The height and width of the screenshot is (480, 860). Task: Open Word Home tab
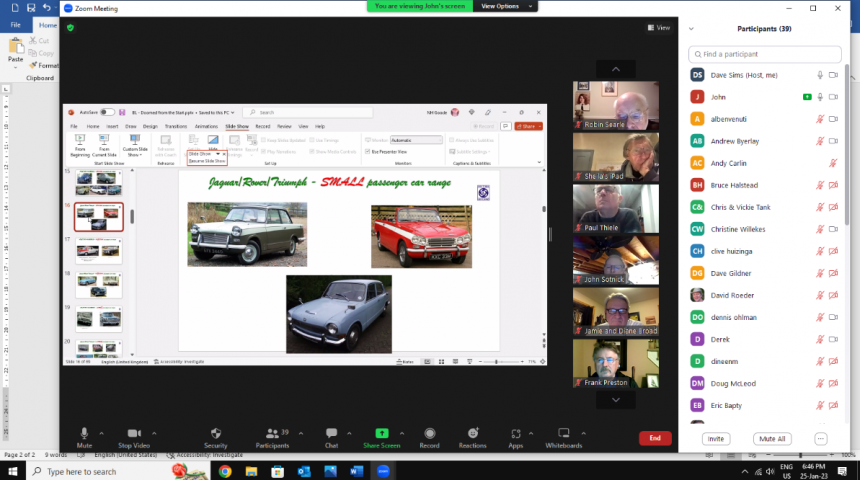[47, 25]
